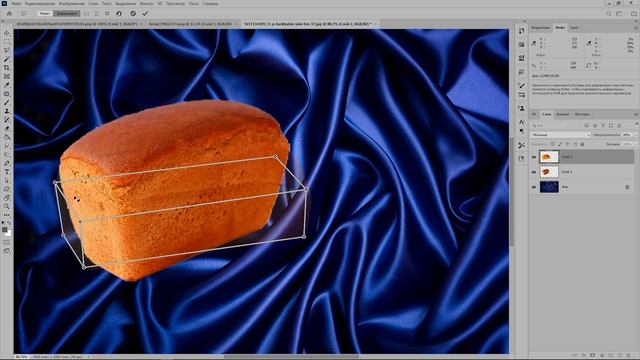
Task: Cancel the perspective warp via crossed circle
Action: [x=133, y=13]
